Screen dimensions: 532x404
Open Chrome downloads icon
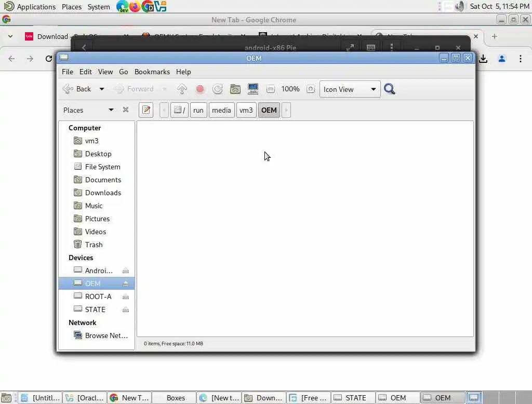tap(483, 59)
